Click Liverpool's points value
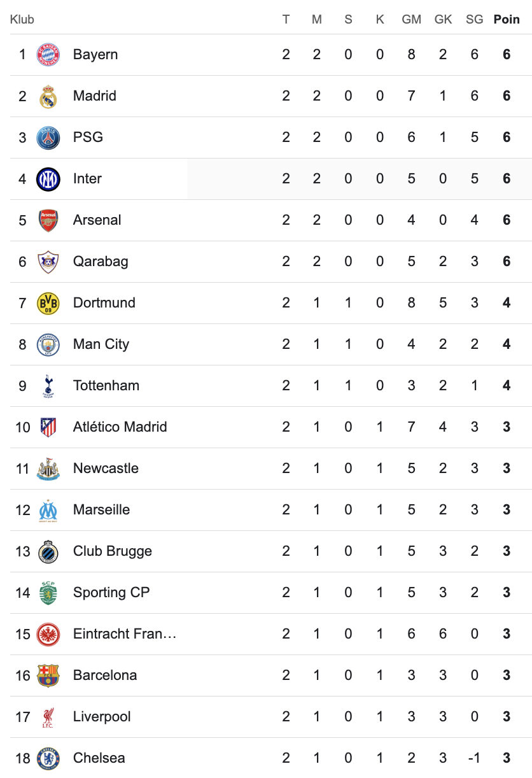The image size is (532, 778). (507, 717)
